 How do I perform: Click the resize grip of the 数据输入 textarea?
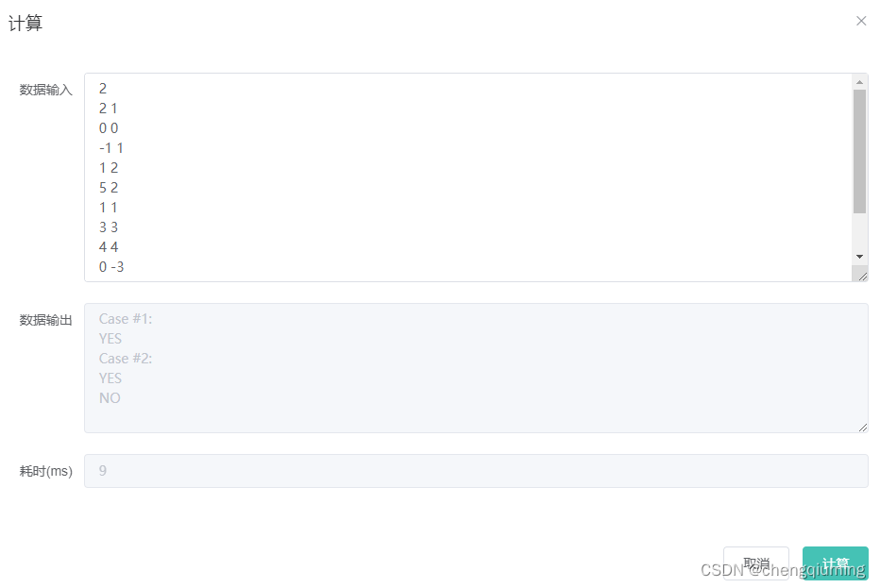click(x=863, y=276)
